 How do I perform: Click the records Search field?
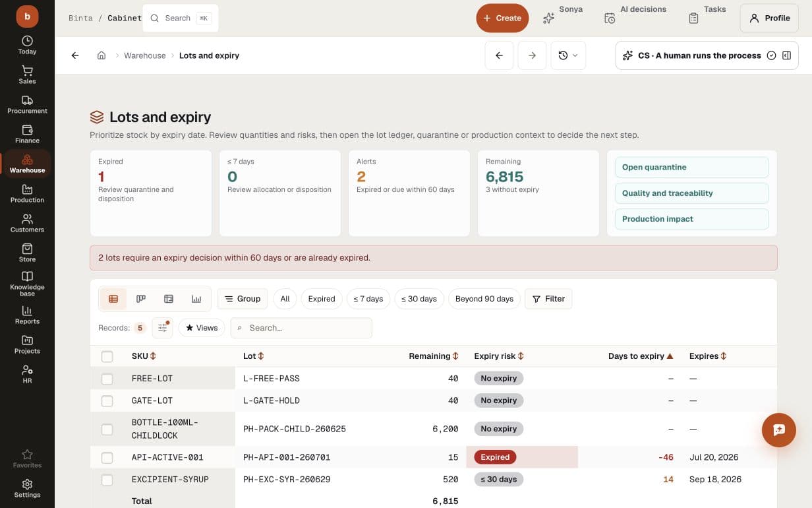[x=301, y=328]
